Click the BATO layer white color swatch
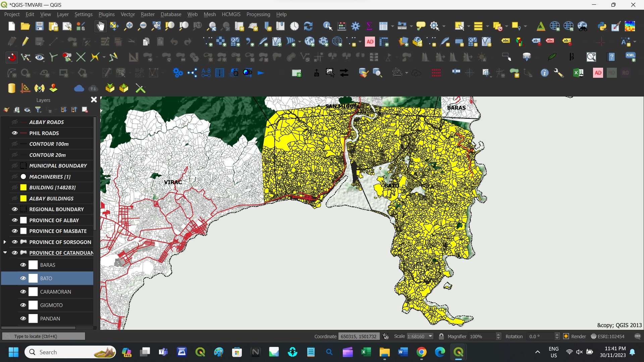Image resolution: width=644 pixels, height=362 pixels. pos(33,278)
